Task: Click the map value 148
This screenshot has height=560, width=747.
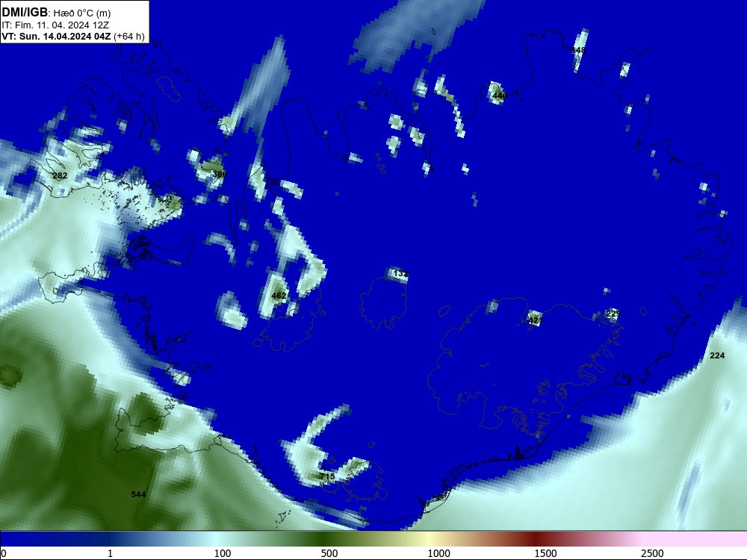Action: pyautogui.click(x=578, y=50)
